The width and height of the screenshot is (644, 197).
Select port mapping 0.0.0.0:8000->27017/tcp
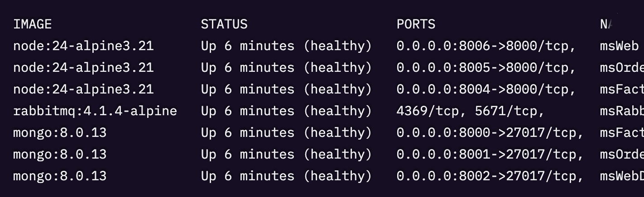[490, 132]
